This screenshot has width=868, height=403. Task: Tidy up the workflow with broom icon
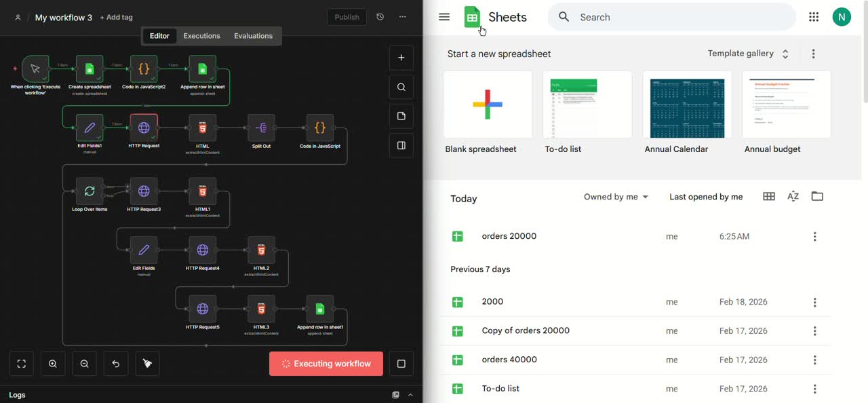[x=147, y=364]
